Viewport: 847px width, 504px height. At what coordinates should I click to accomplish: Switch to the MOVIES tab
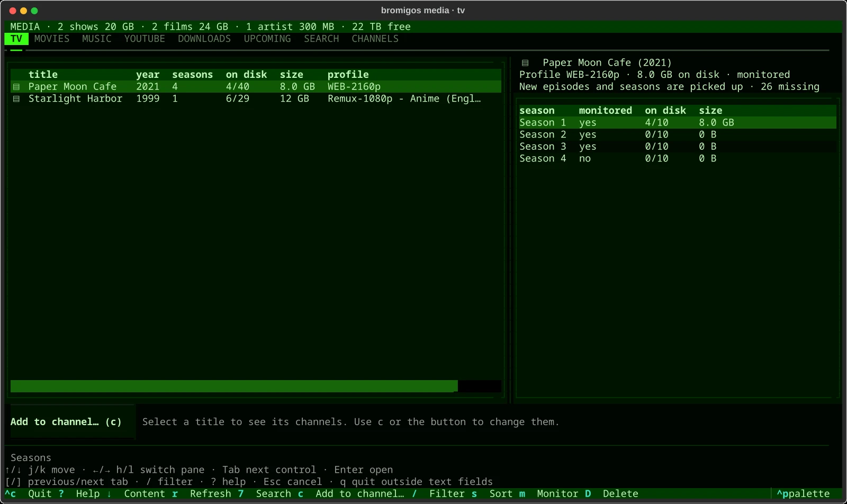pos(52,39)
